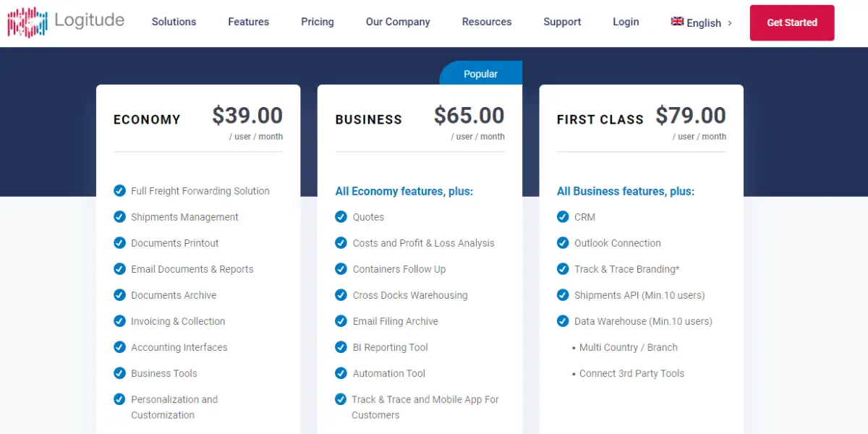
Task: Open the Solutions menu
Action: click(x=174, y=22)
